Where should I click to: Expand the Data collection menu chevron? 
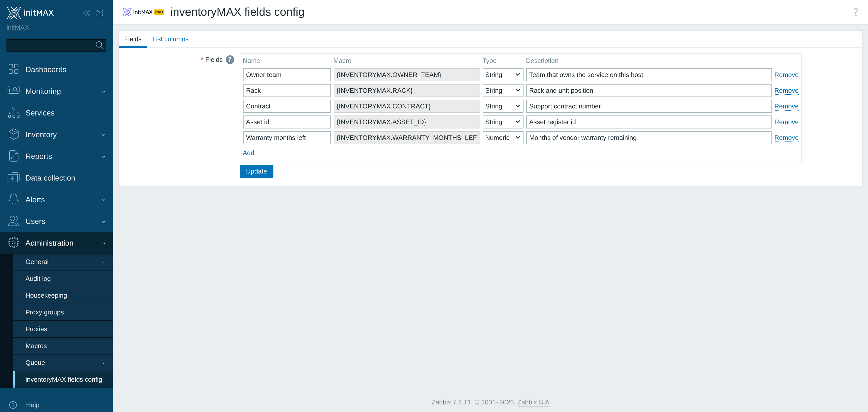click(x=103, y=178)
